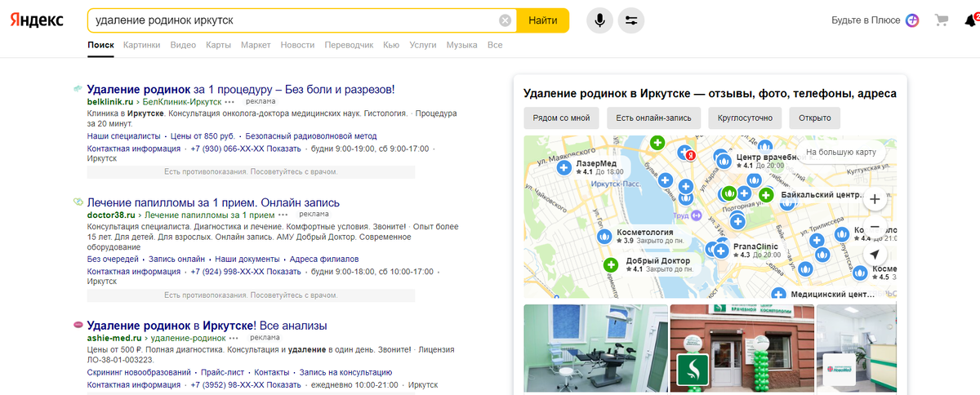Screen dimensions: 980x395
Task: Open ad options dots for ashie-med.ru
Action: [234, 337]
